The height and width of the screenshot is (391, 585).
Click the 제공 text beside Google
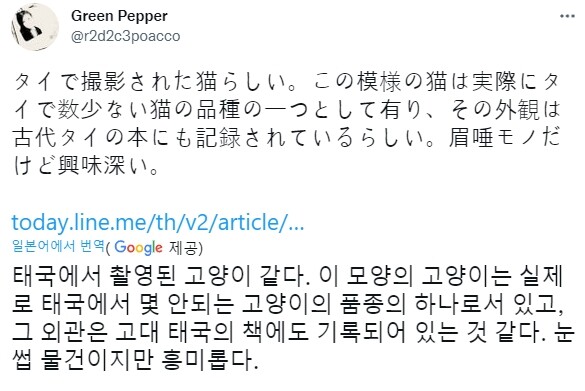184,248
